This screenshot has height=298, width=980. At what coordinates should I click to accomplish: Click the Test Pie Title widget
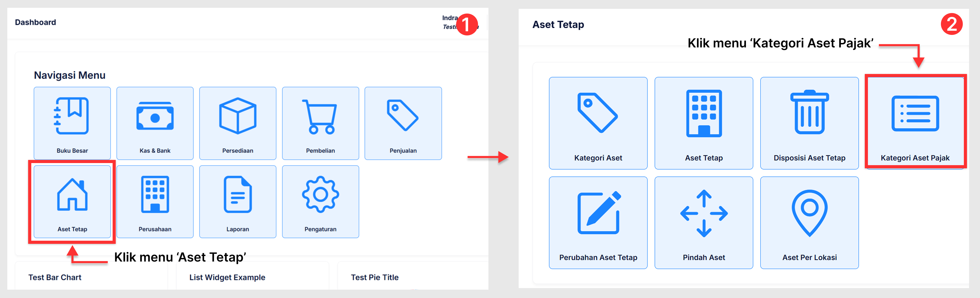(374, 277)
